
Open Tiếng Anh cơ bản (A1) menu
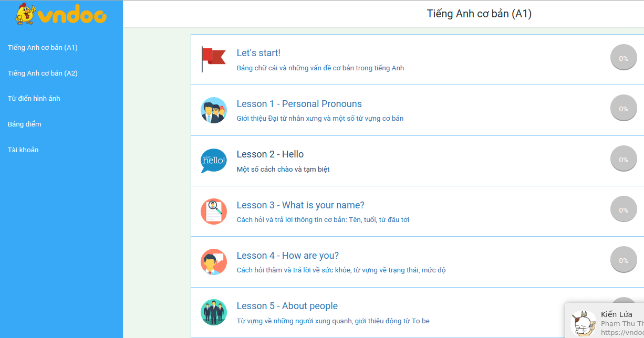click(43, 48)
